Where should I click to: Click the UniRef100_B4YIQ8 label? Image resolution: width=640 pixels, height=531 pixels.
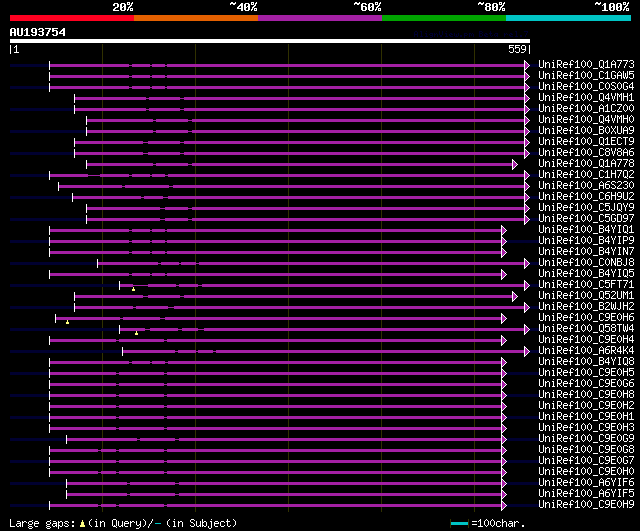586,362
